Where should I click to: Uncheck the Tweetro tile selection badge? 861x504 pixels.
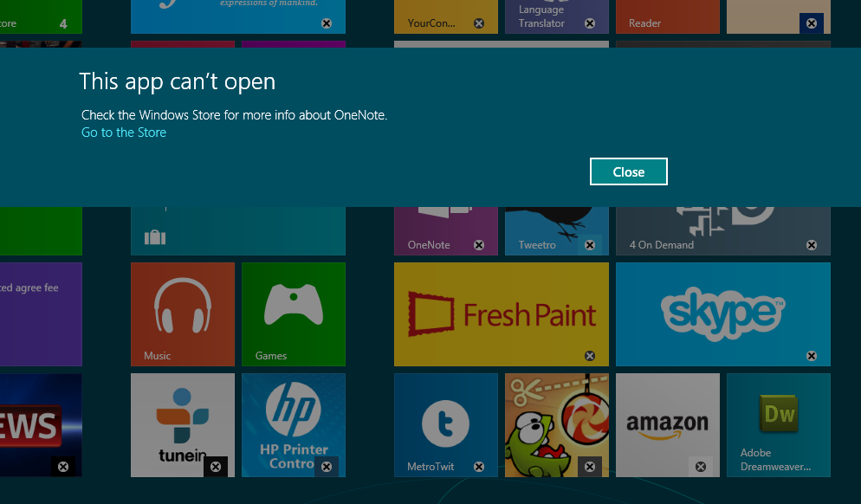[590, 245]
